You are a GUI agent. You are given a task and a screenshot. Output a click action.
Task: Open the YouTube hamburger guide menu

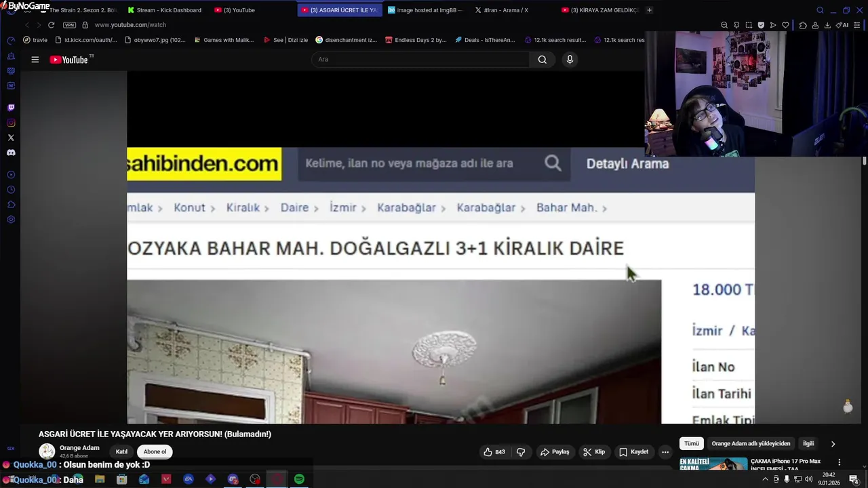tap(35, 60)
